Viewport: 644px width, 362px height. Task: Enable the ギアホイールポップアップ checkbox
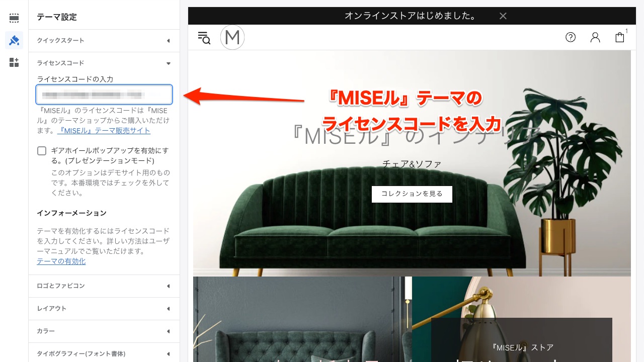42,151
